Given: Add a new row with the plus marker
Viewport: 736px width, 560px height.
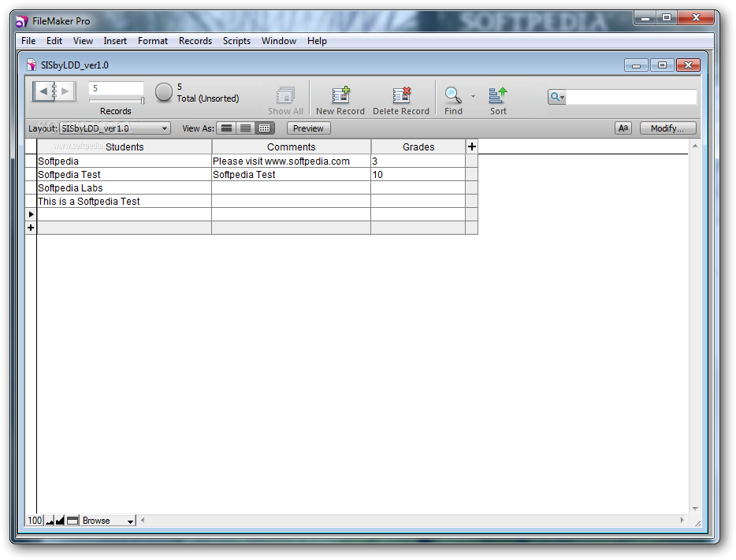Looking at the screenshot, I should click(x=31, y=228).
